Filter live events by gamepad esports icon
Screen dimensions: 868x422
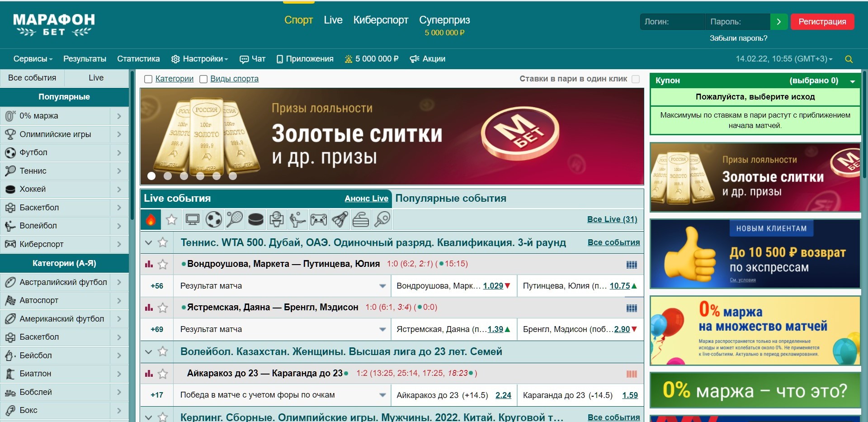318,219
